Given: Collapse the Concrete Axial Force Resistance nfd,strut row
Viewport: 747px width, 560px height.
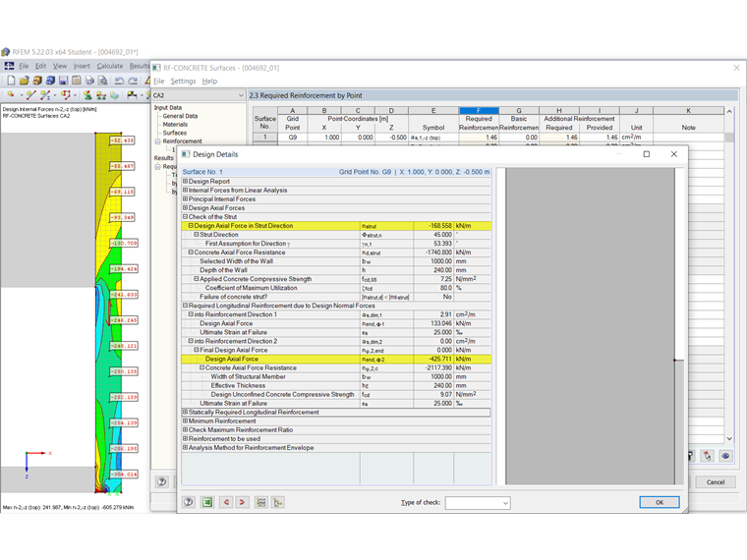Looking at the screenshot, I should (x=191, y=252).
